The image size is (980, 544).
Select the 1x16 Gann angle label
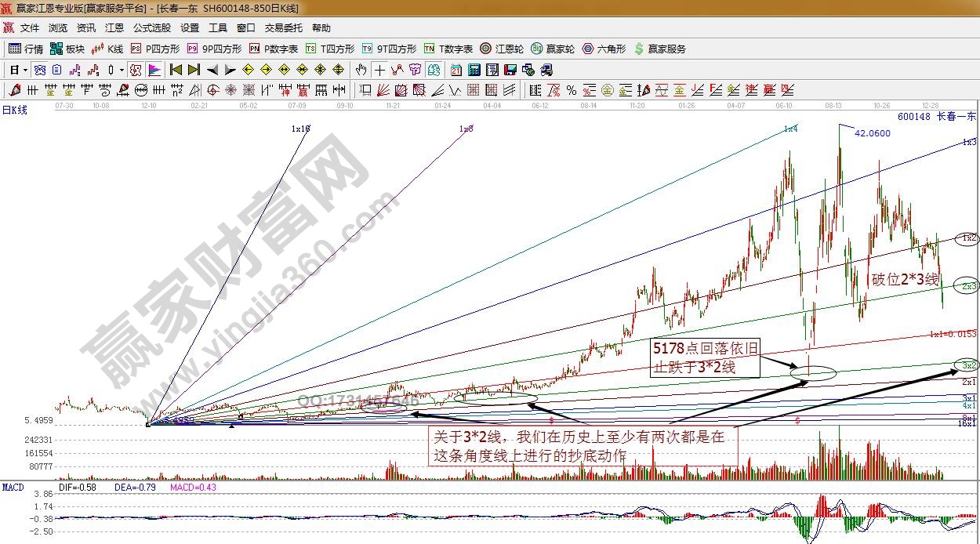click(x=300, y=127)
